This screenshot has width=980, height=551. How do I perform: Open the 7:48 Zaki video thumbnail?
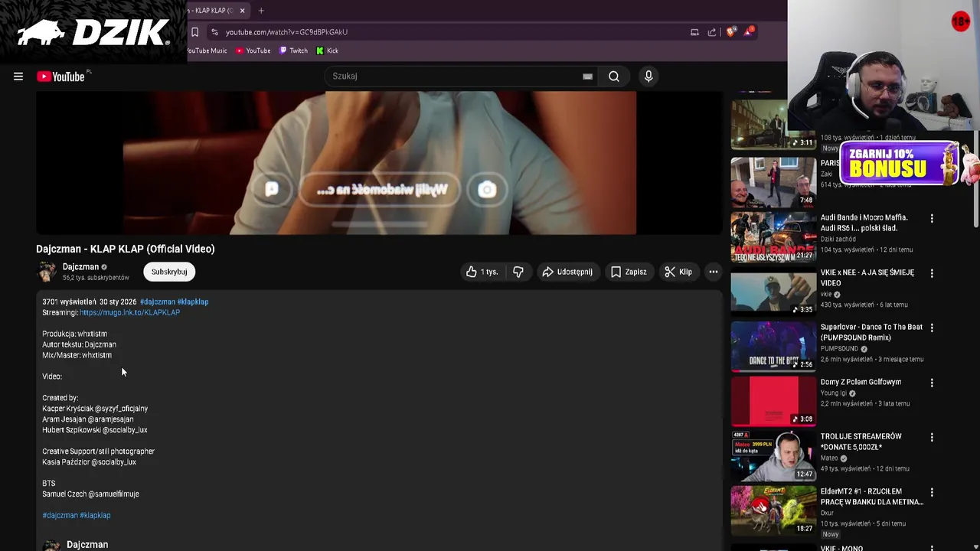pos(773,183)
